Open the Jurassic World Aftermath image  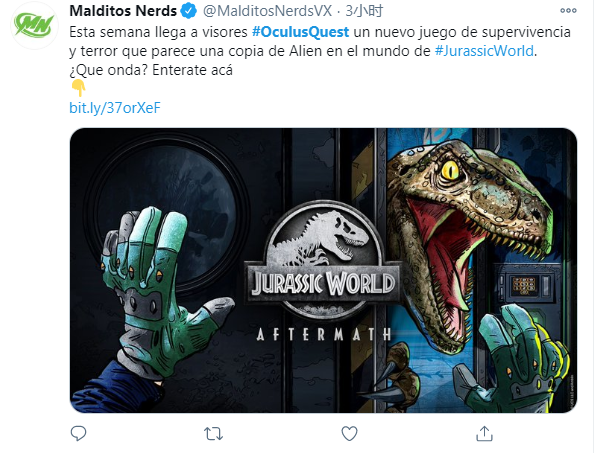[323, 270]
